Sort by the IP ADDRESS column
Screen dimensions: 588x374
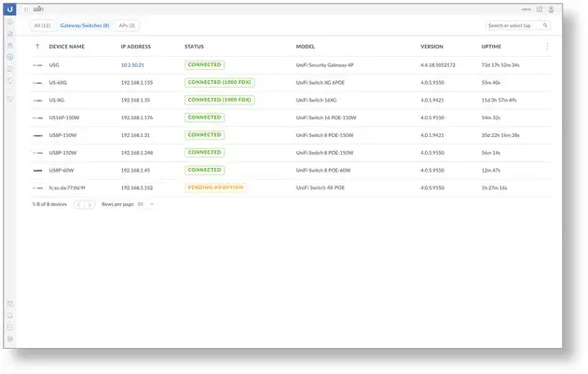tap(136, 47)
